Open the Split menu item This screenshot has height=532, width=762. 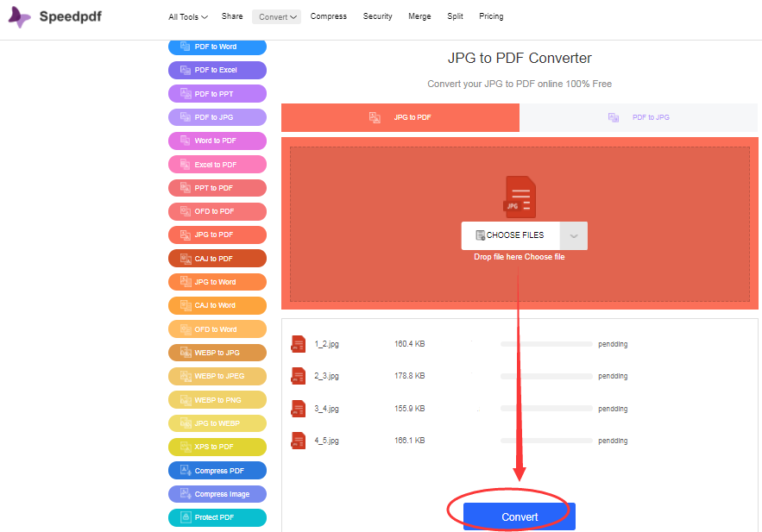pyautogui.click(x=455, y=16)
